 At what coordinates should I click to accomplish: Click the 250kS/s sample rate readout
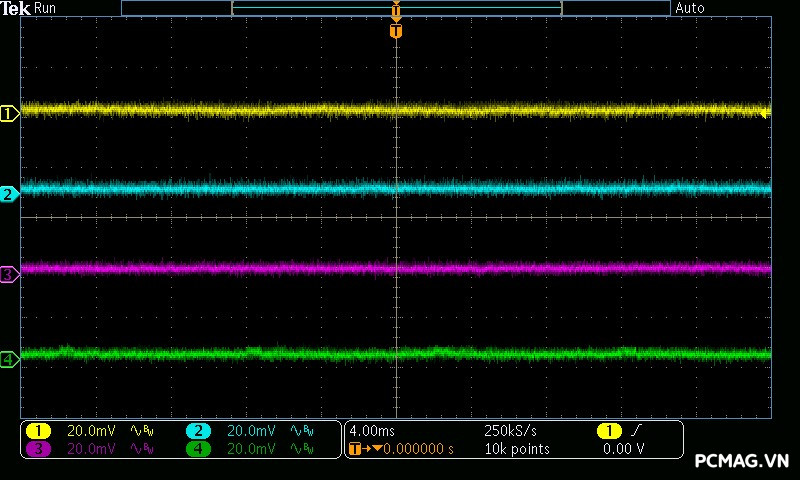point(511,431)
